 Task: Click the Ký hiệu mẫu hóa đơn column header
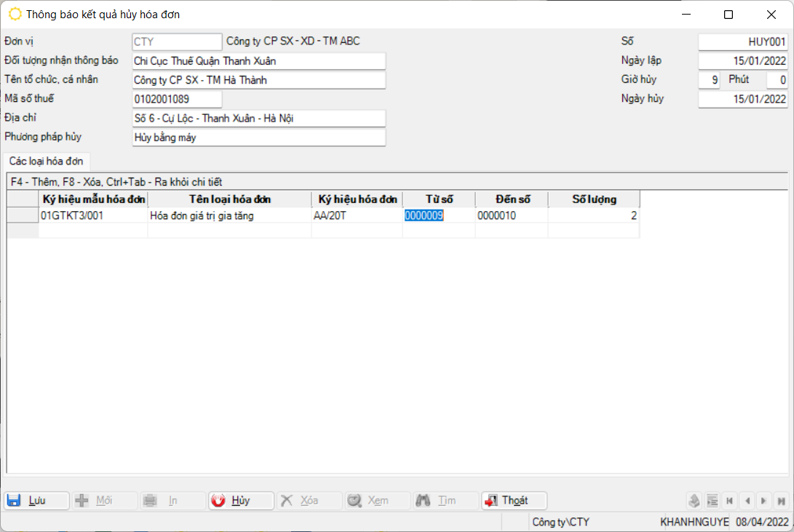[x=94, y=199]
